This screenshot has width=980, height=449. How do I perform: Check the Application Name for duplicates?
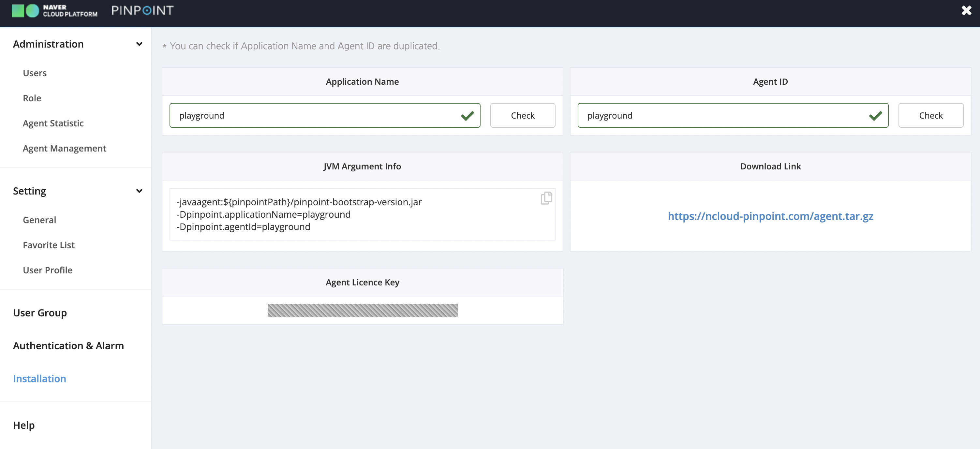(x=522, y=116)
